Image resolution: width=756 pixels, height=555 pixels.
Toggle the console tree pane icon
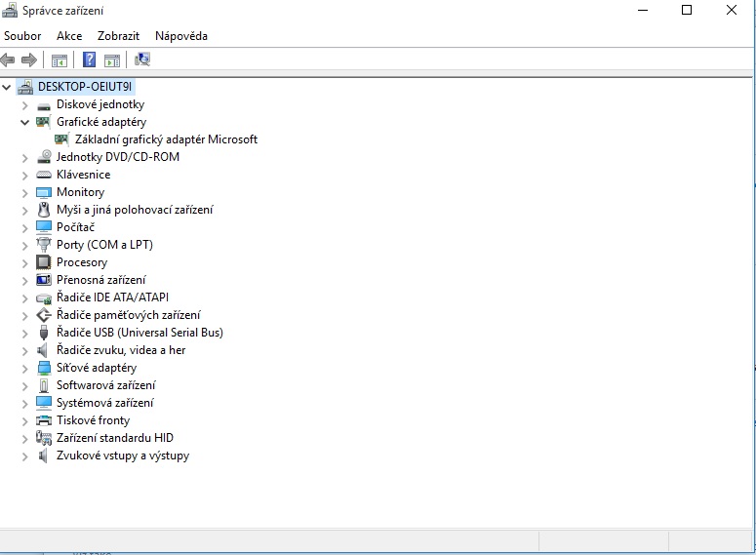60,60
